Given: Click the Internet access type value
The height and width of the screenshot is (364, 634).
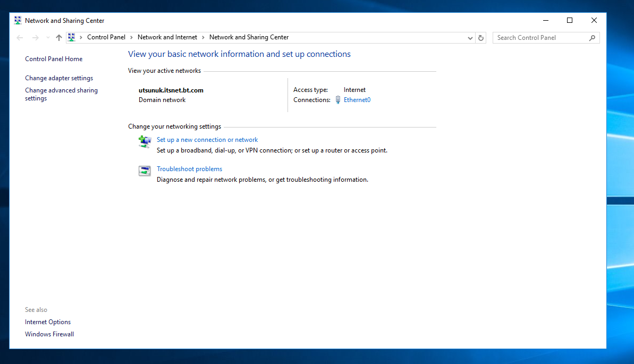Looking at the screenshot, I should (354, 90).
